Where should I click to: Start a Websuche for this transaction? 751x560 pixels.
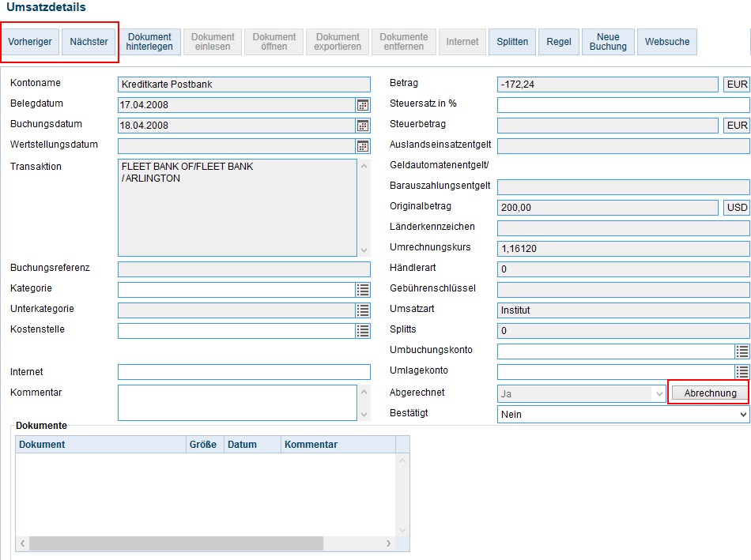pyautogui.click(x=667, y=42)
